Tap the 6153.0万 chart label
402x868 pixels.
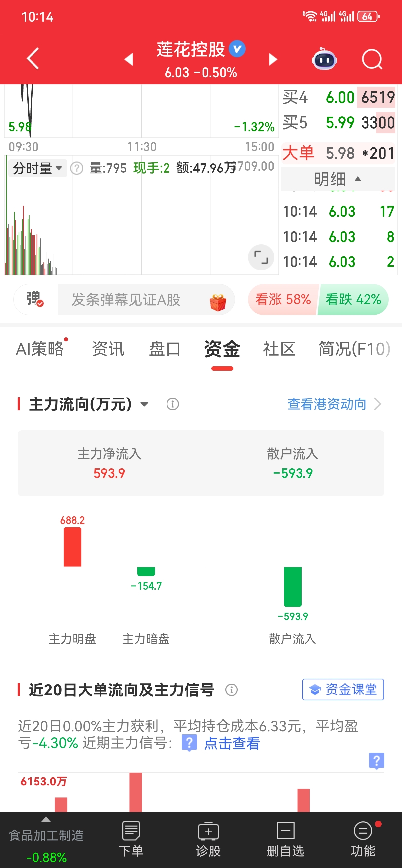[43, 781]
